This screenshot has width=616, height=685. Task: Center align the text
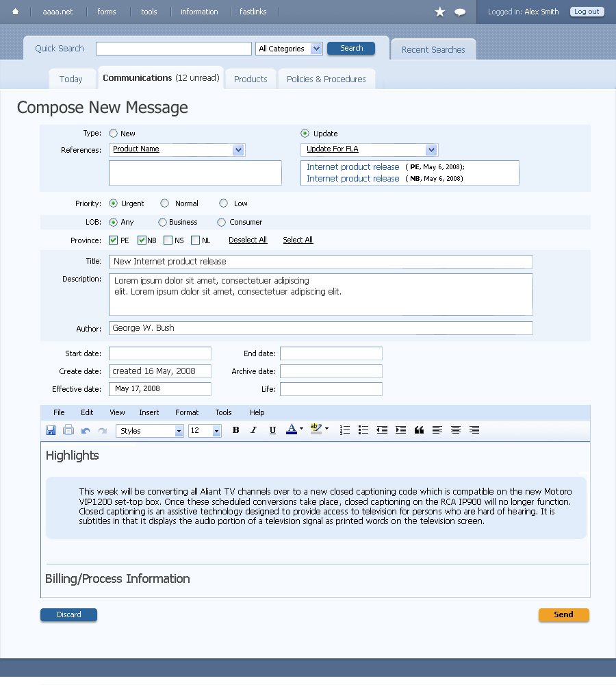455,430
